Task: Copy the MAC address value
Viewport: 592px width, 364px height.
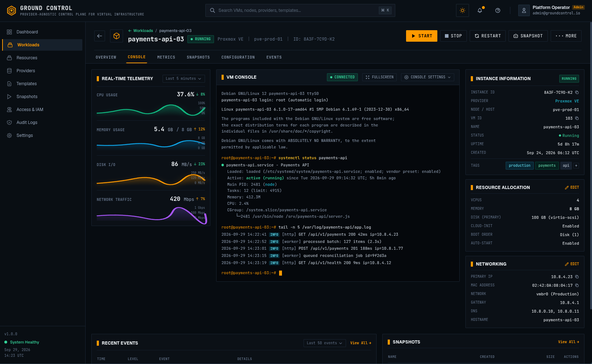Action: [x=577, y=285]
